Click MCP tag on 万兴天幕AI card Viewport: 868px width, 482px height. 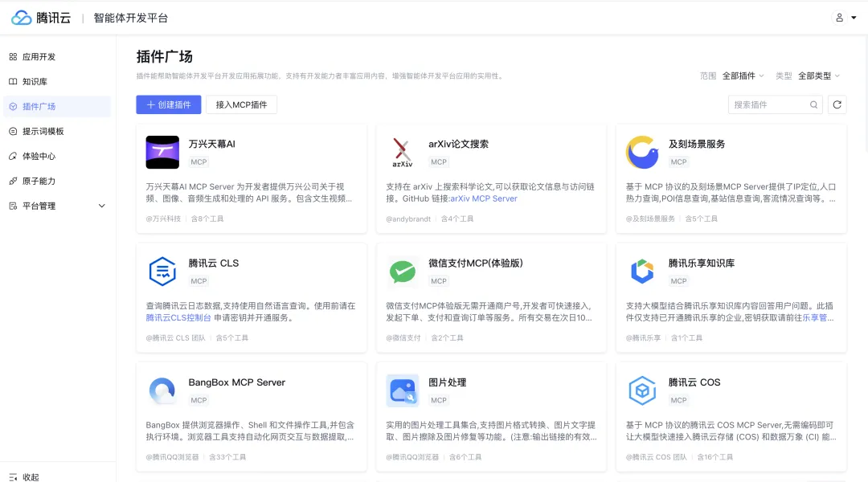199,162
